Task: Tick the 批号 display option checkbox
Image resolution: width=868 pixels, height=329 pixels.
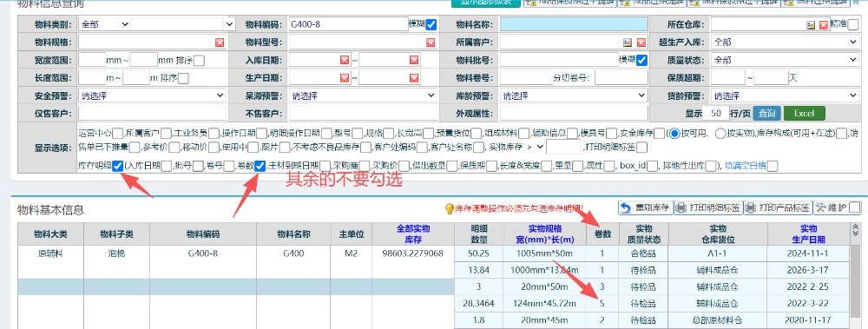Action: pyautogui.click(x=198, y=166)
